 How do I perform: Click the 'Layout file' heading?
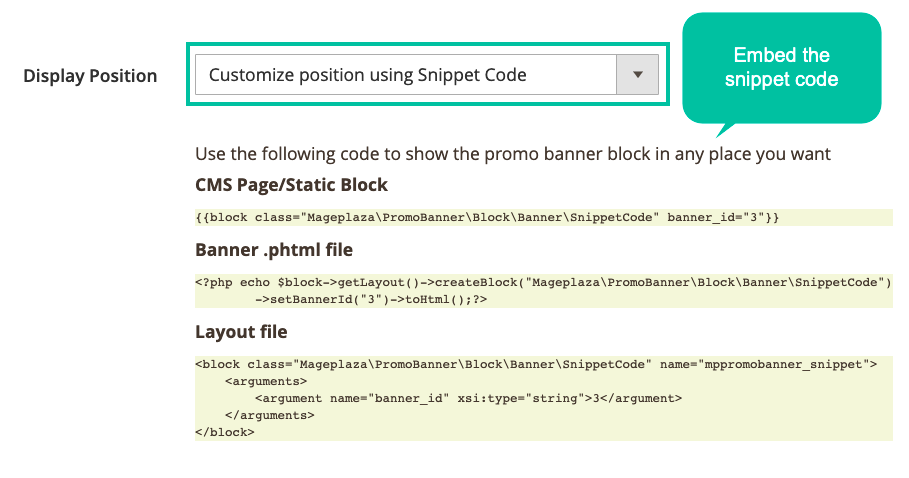[x=241, y=332]
